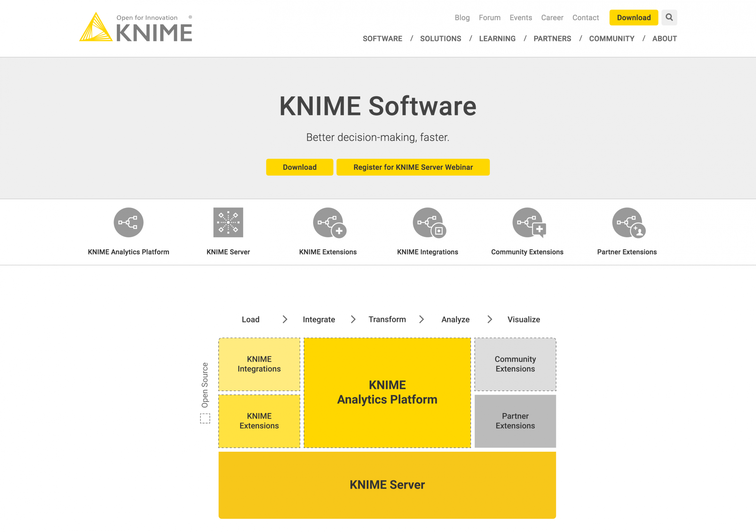Click the KNIME Analytics Platform diagram block
The width and height of the screenshot is (756, 532).
click(x=387, y=392)
